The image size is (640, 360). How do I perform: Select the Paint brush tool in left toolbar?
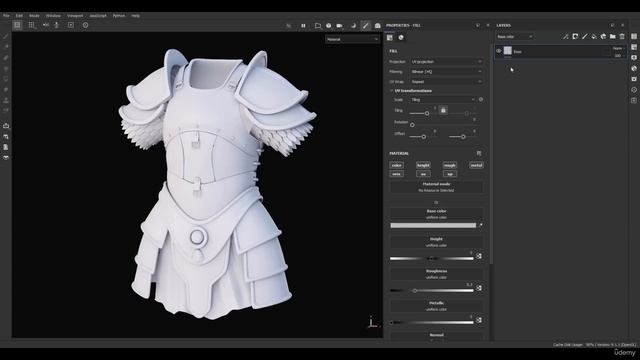6,37
